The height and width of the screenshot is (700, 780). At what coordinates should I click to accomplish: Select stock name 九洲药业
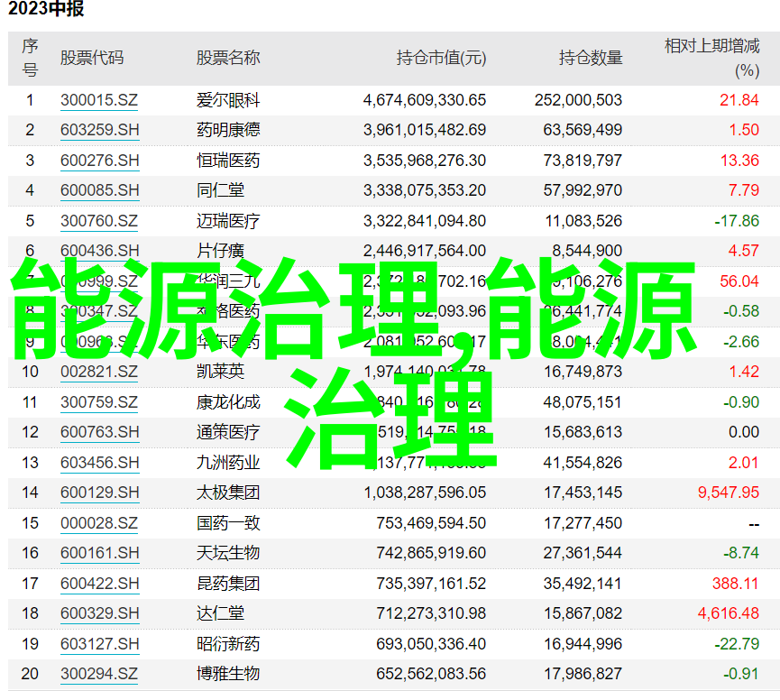[x=228, y=463]
